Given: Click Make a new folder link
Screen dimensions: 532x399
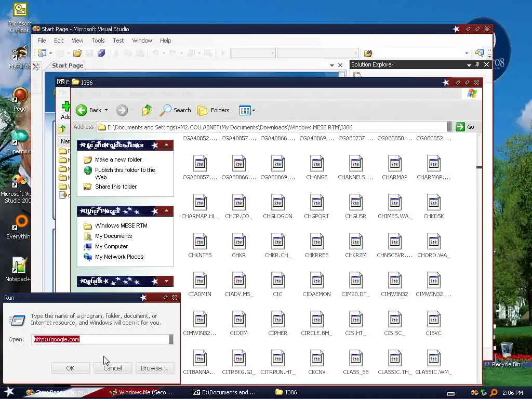Looking at the screenshot, I should [118, 159].
